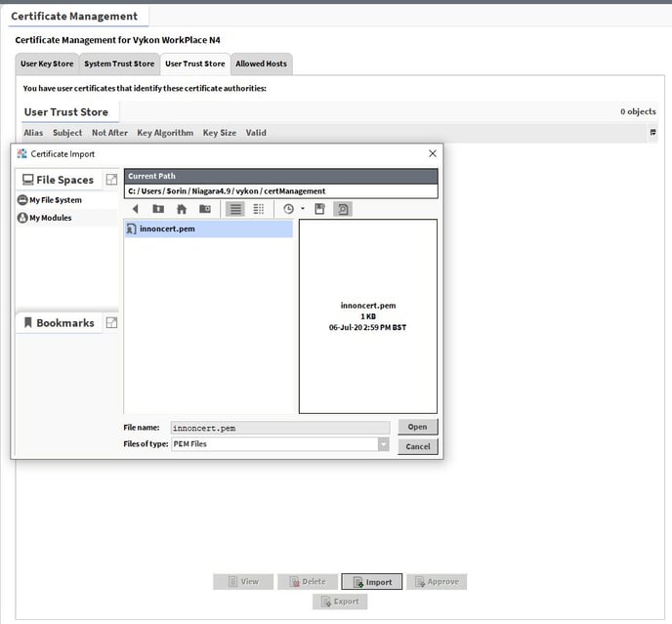Click the Certificate Import dialog title icon
Viewport: 672px width, 624px height.
[21, 153]
